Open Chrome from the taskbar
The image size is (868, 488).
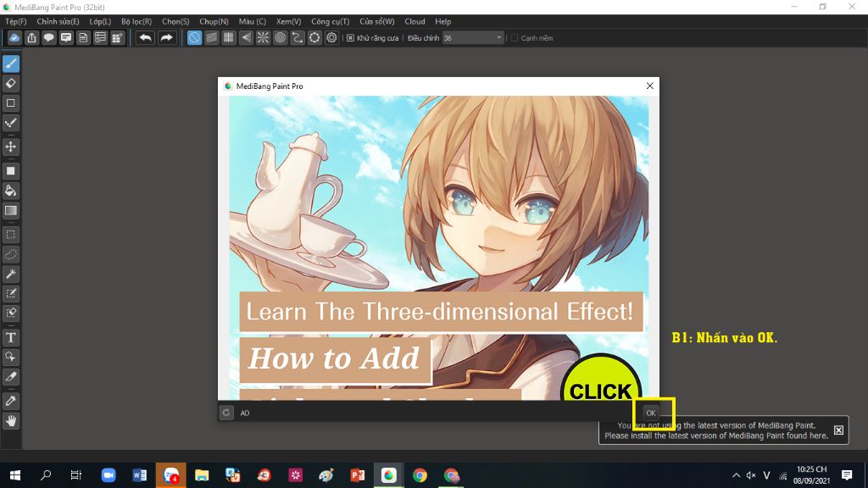tap(420, 475)
